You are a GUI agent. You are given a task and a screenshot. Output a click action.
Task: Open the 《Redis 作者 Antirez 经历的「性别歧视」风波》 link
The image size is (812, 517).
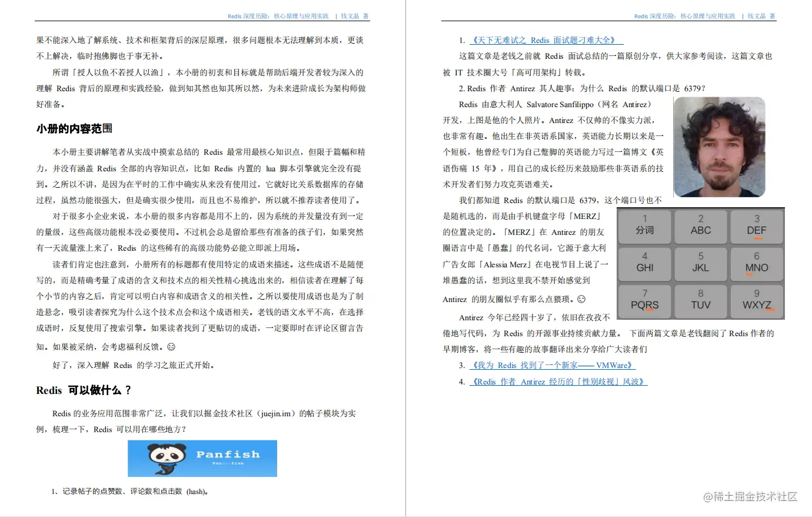[558, 382]
